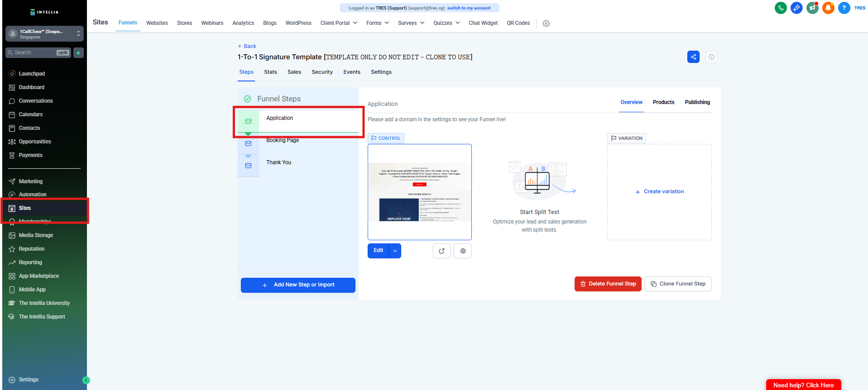Click switch to my account link
Viewport: 868px width, 390px height.
[469, 8]
